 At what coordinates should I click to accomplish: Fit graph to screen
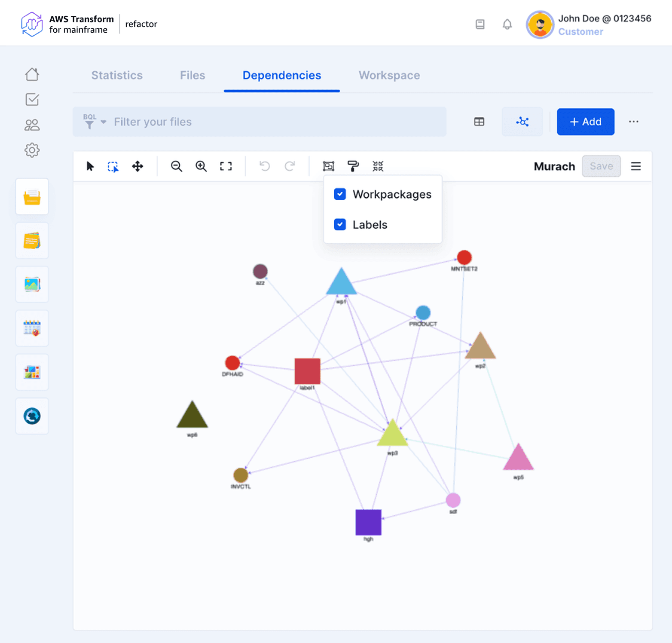pos(226,166)
